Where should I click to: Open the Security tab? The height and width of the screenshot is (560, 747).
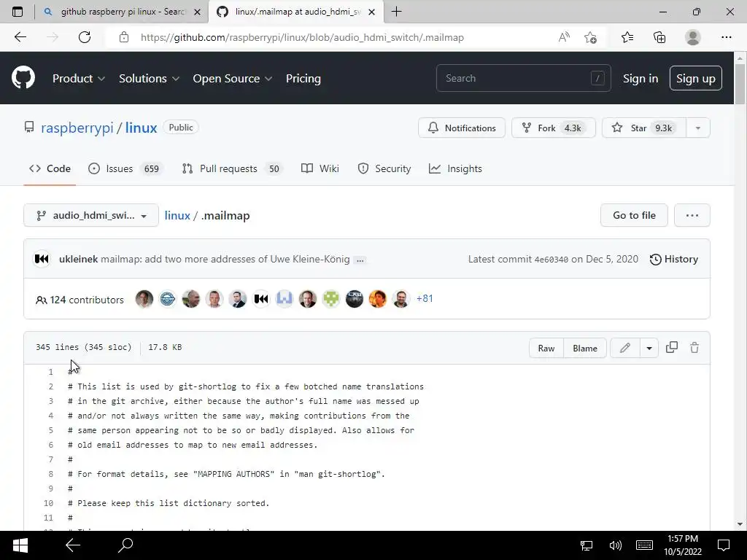pos(384,168)
